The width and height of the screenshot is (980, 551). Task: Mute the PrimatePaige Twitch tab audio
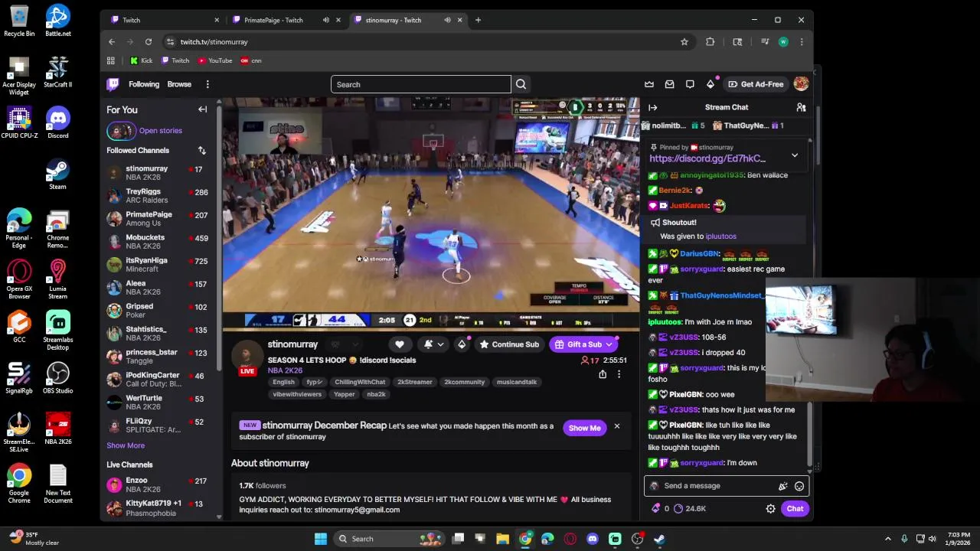tap(326, 20)
